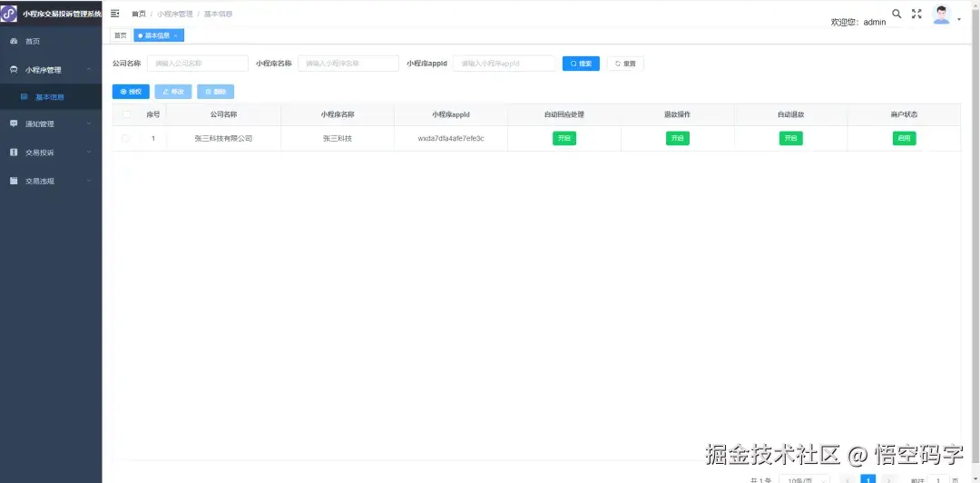Click 首页 in the breadcrumb
The width and height of the screenshot is (980, 483).
139,14
